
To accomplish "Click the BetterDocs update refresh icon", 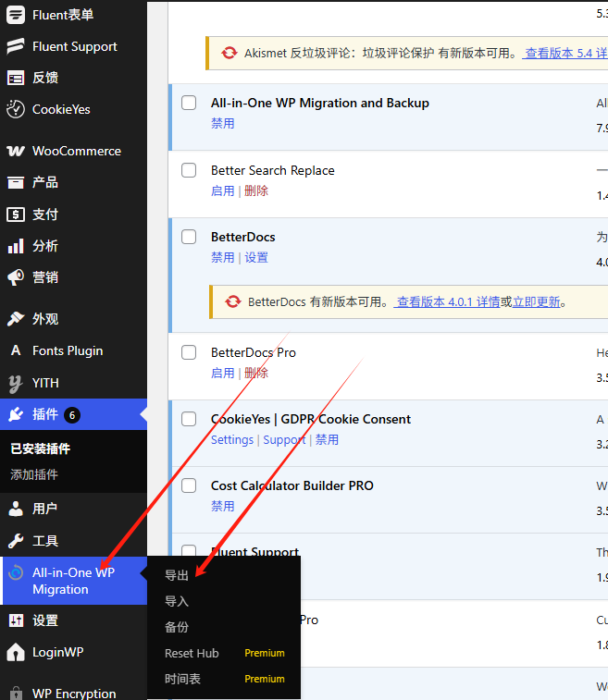I will point(233,301).
